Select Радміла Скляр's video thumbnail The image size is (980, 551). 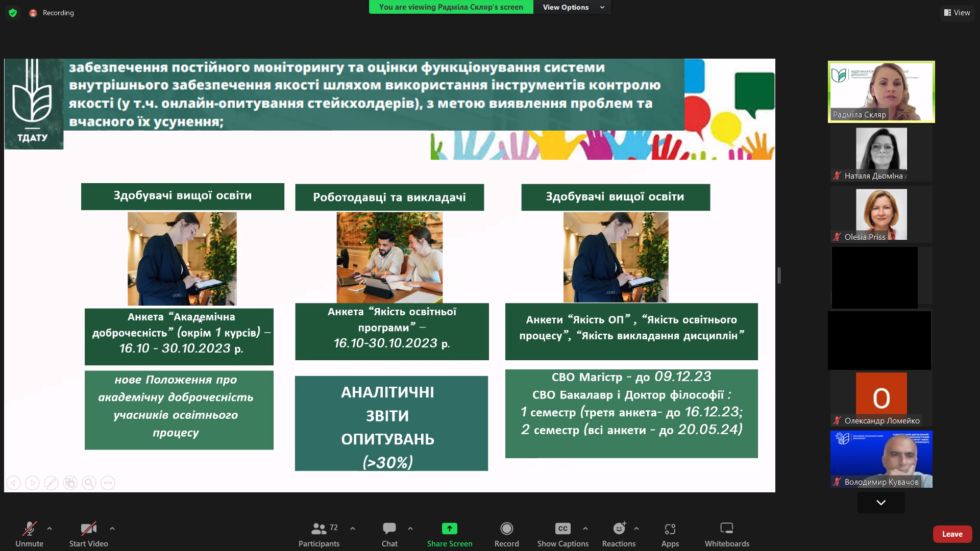pyautogui.click(x=881, y=92)
